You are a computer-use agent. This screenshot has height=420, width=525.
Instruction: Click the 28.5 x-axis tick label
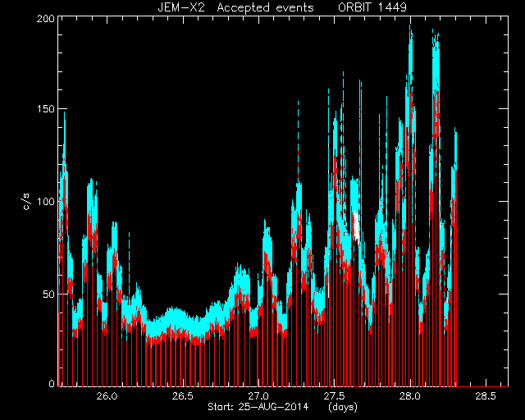(x=486, y=396)
